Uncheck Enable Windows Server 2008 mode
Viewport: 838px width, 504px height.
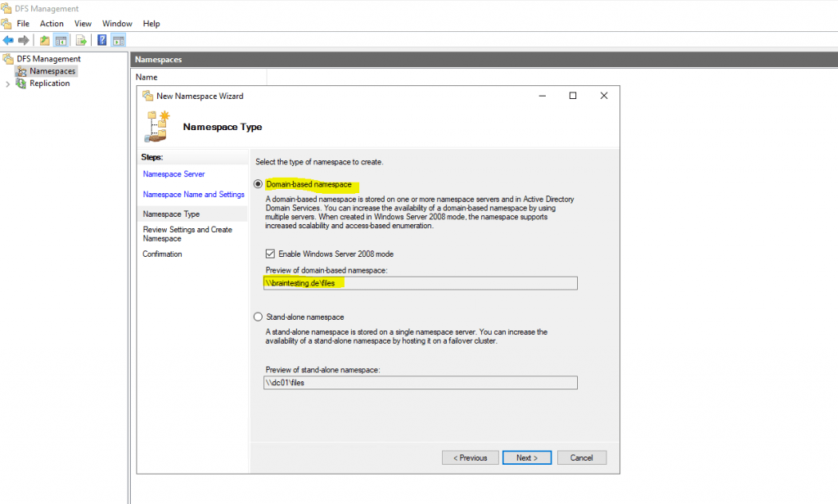tap(270, 254)
